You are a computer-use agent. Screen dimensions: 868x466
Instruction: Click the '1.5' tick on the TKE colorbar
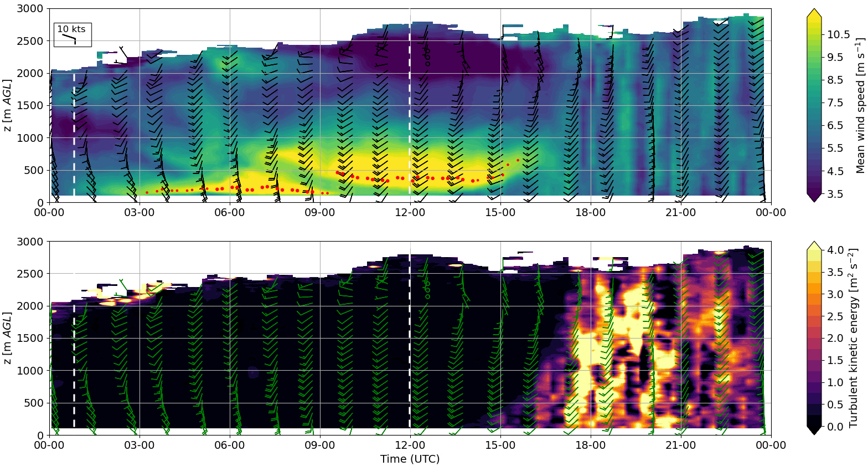[x=835, y=360]
